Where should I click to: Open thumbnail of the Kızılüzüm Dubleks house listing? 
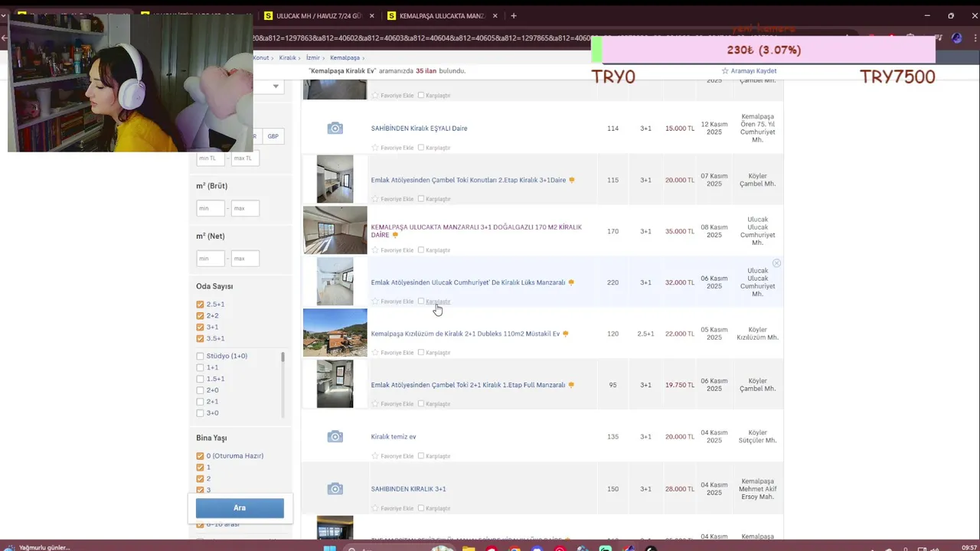(x=335, y=333)
